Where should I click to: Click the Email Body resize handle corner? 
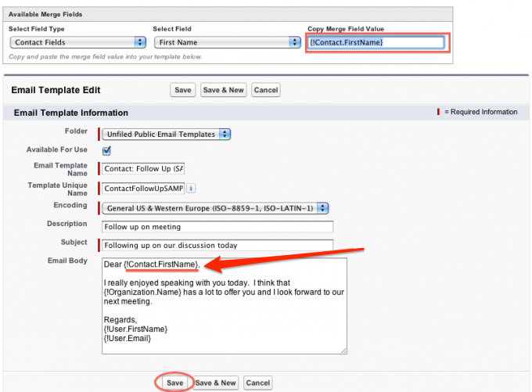pyautogui.click(x=343, y=351)
